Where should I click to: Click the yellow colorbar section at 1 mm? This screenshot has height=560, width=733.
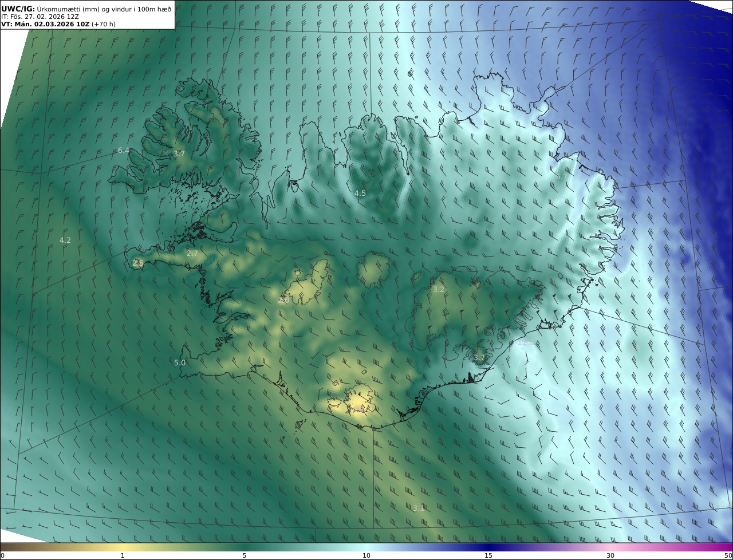[x=122, y=547]
